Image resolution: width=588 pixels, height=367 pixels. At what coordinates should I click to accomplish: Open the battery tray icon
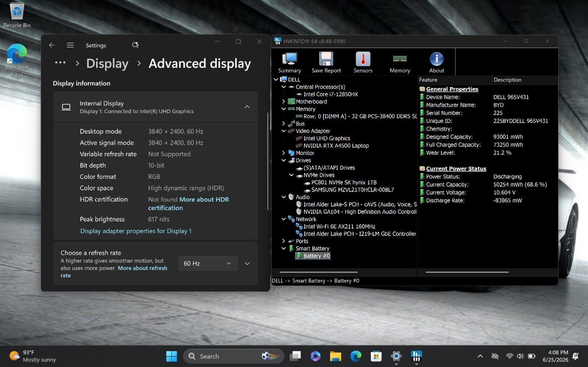[x=531, y=356]
